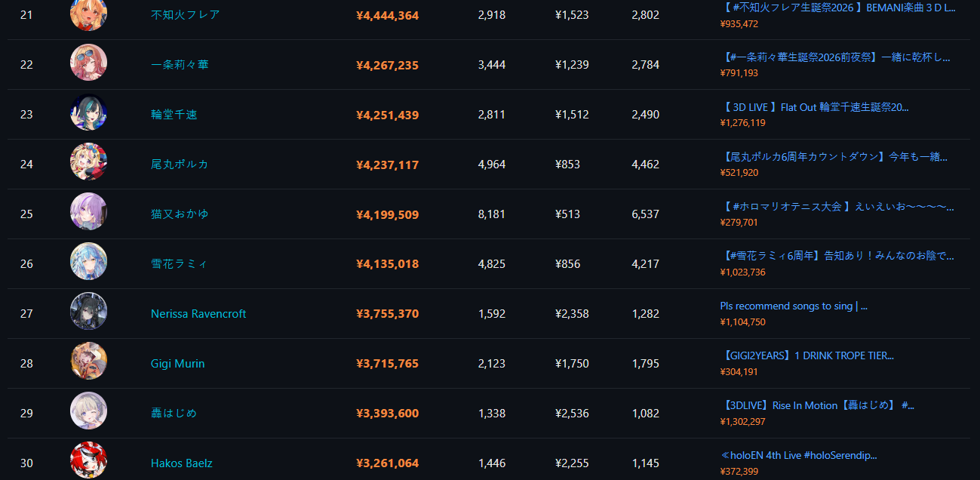
Task: Click Nerissa Ravencroft's dark avatar
Action: 88,312
